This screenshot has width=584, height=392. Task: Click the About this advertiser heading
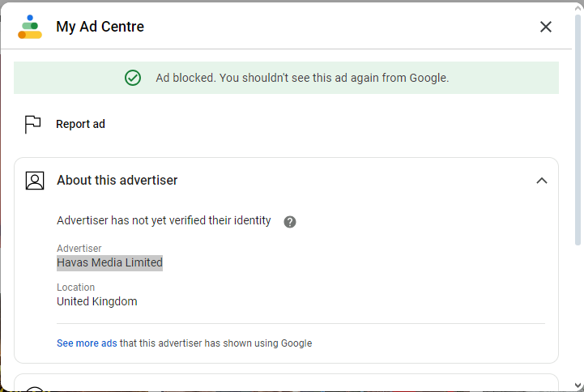(117, 180)
